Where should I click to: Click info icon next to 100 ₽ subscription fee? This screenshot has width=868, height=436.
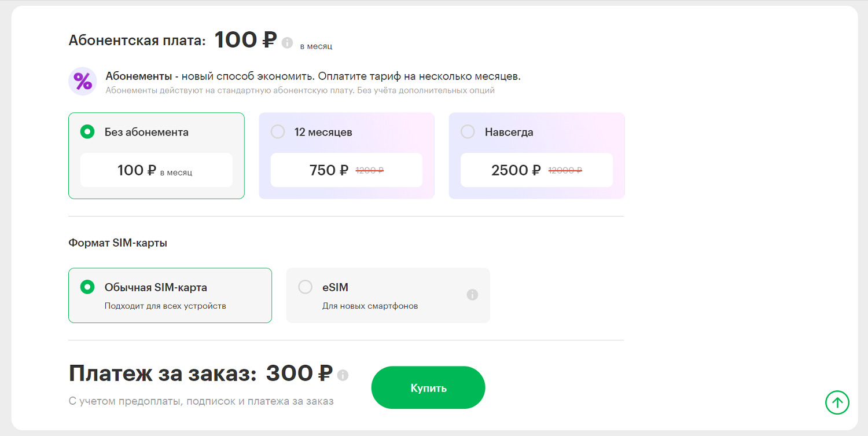pos(287,43)
